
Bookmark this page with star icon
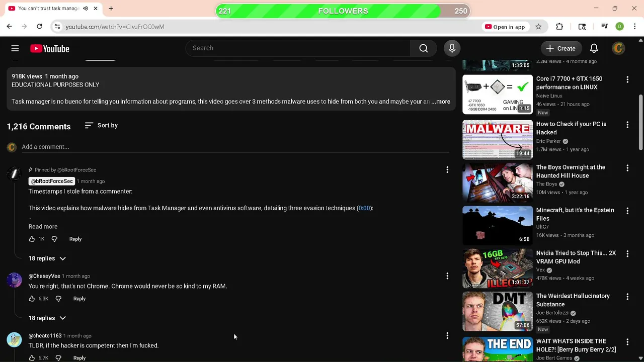538,27
